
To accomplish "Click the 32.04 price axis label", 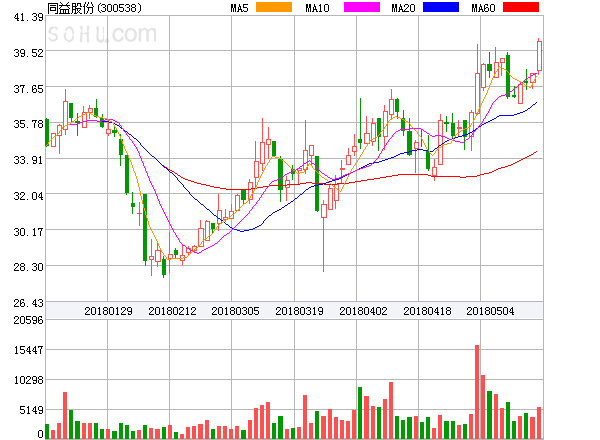I will [x=28, y=196].
